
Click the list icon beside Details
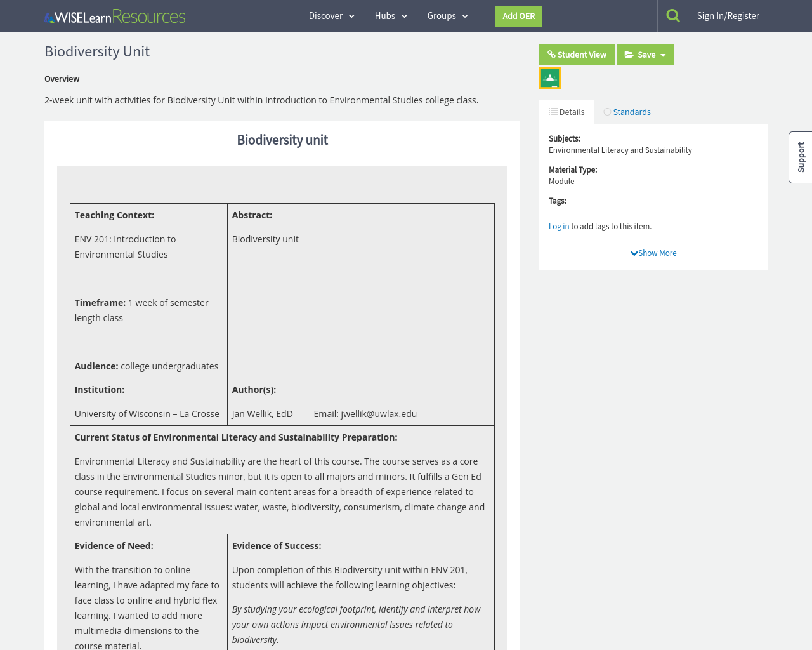553,110
